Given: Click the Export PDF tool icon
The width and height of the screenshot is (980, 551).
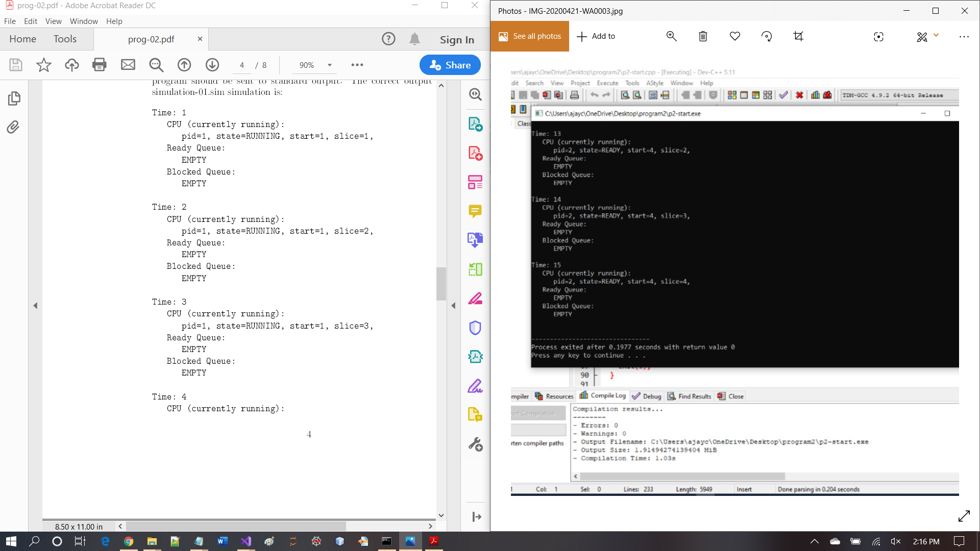Looking at the screenshot, I should (x=475, y=124).
